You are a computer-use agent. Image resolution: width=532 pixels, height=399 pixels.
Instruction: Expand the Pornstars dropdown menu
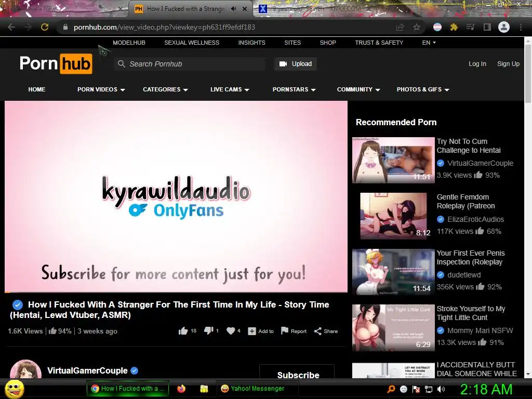(x=294, y=89)
